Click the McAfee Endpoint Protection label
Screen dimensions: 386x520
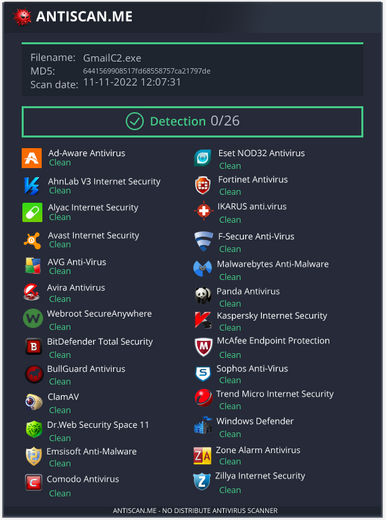[x=273, y=341]
